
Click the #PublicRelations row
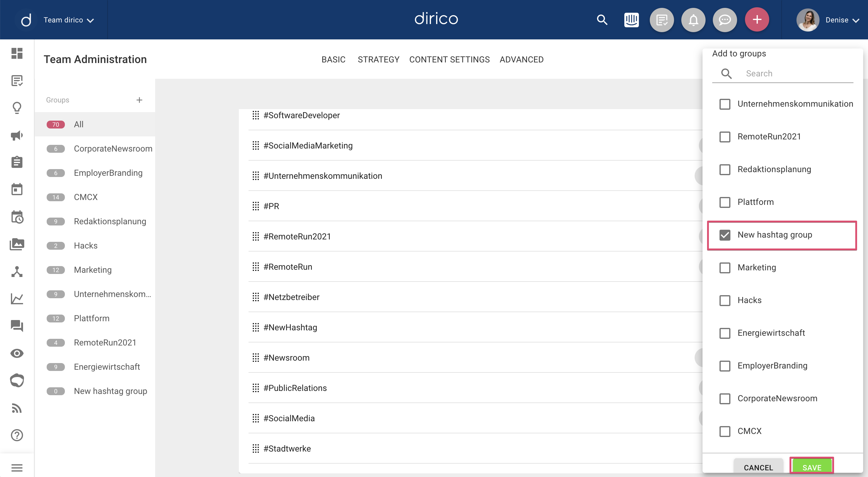coord(475,388)
